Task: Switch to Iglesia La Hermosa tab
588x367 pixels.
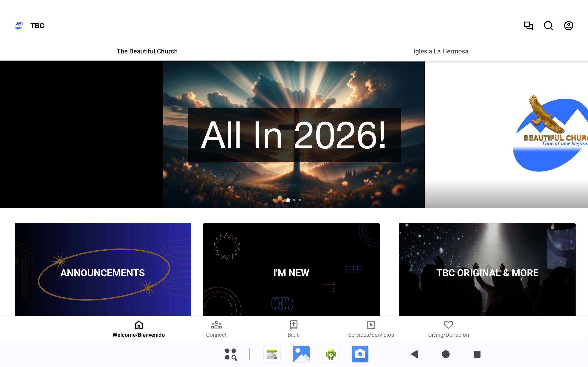Action: point(441,51)
